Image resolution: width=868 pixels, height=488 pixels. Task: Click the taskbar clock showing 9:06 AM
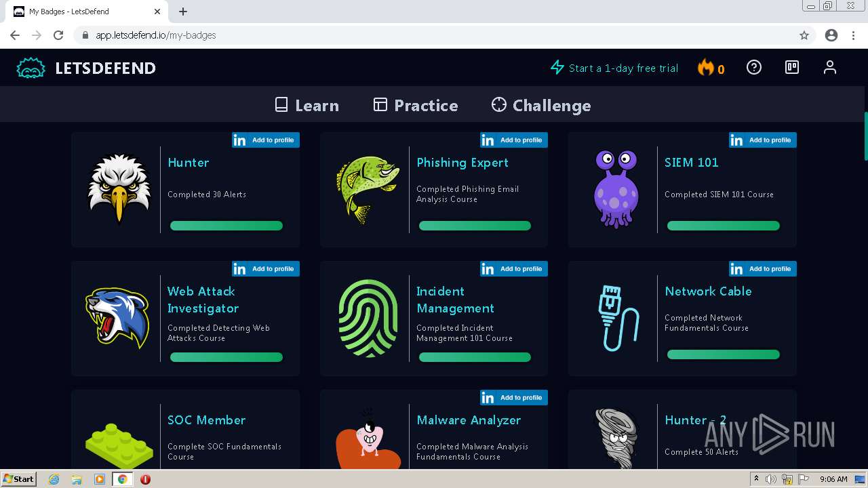833,479
